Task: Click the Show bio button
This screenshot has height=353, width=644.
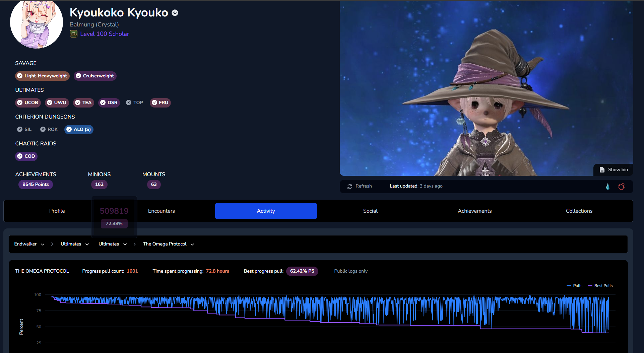Action: point(614,170)
